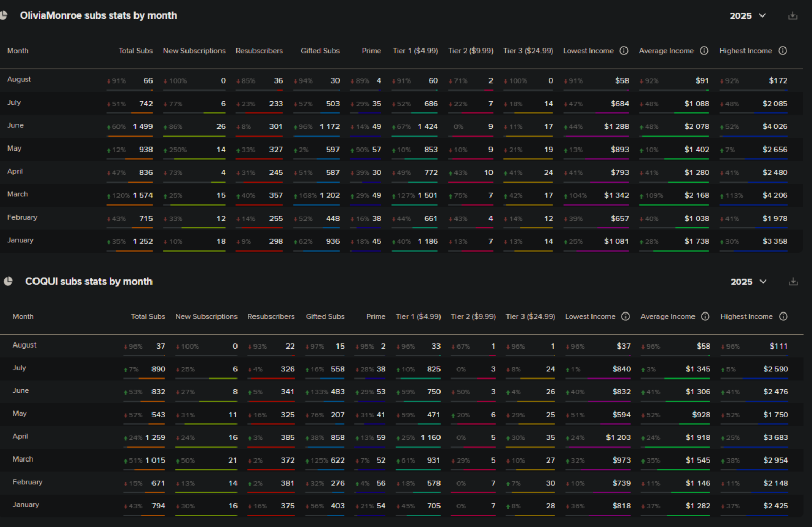Click the pie chart icon beside OliviaMonroe title
The height and width of the screenshot is (527, 812).
3,15
